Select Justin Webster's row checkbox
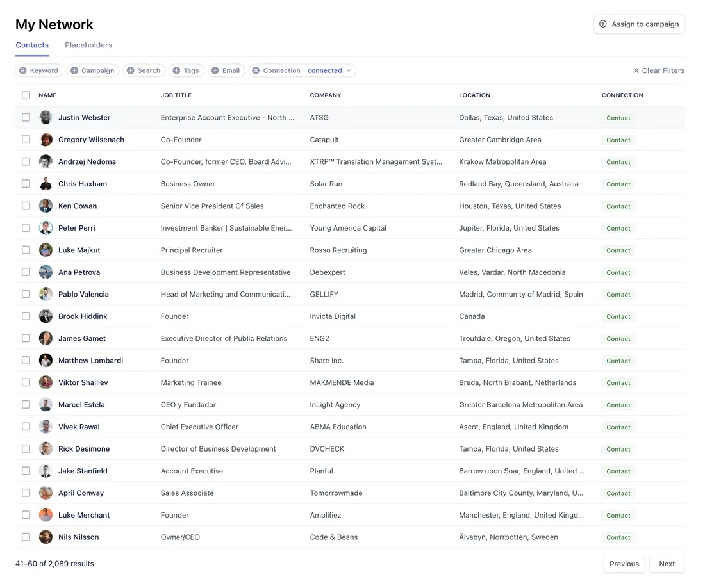 coord(26,117)
